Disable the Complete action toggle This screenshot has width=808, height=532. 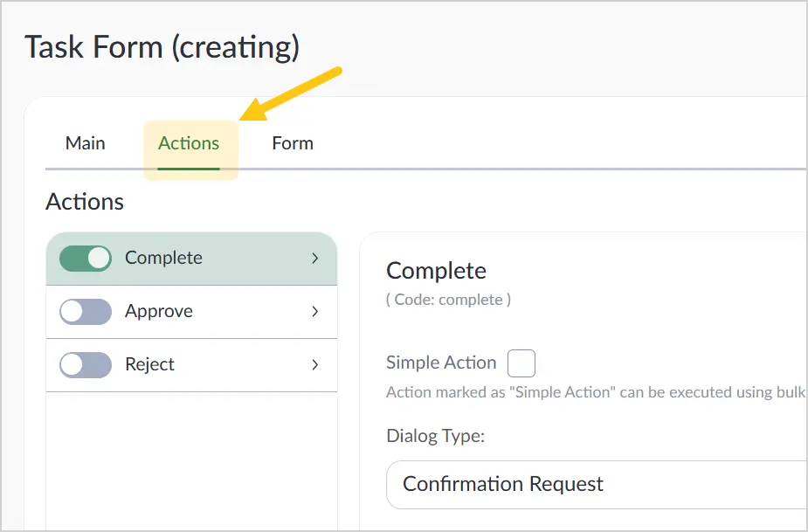tap(86, 259)
